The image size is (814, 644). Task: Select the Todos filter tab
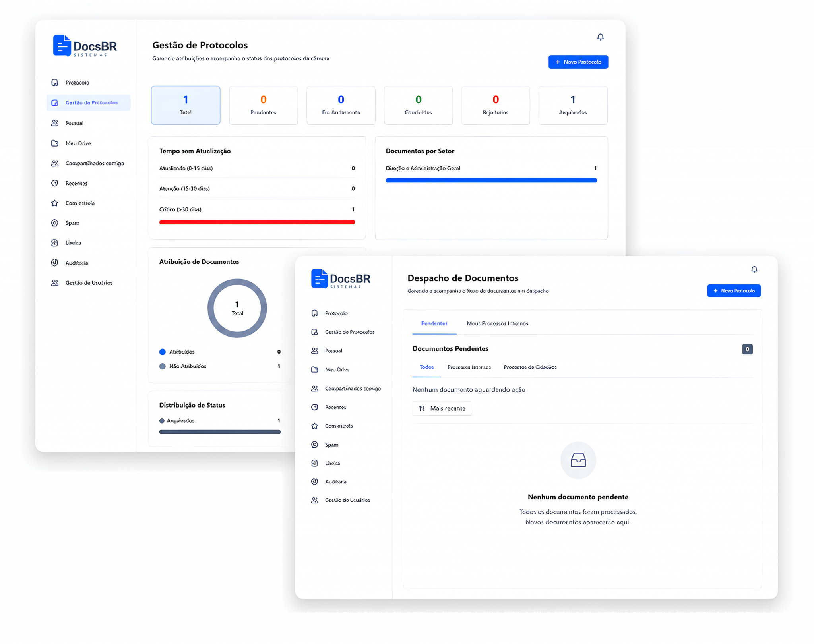pyautogui.click(x=426, y=367)
